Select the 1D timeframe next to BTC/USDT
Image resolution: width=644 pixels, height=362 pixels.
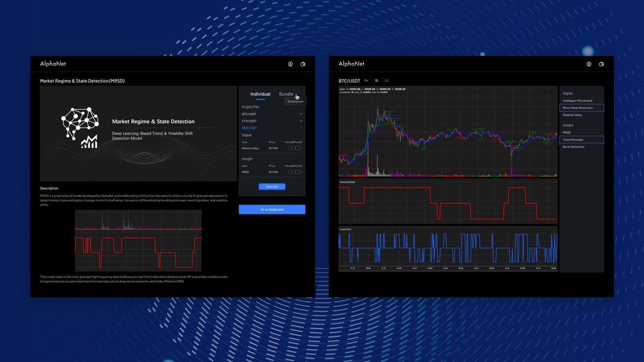point(376,80)
